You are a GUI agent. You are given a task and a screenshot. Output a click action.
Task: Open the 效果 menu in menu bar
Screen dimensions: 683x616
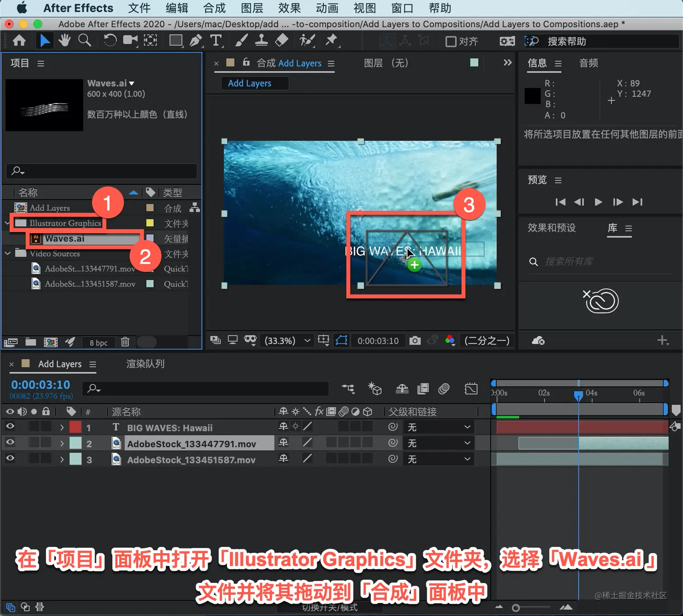(290, 8)
